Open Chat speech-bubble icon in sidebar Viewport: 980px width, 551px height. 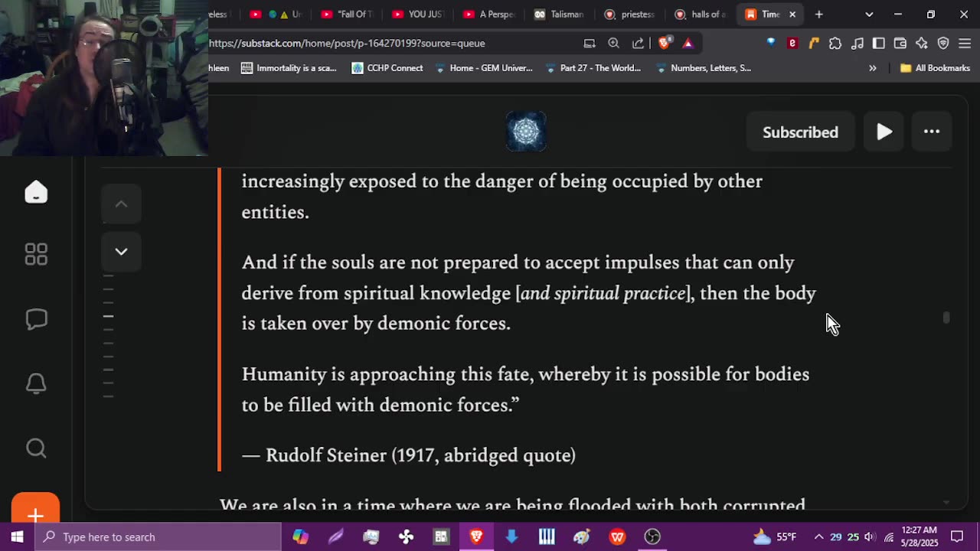coord(36,319)
